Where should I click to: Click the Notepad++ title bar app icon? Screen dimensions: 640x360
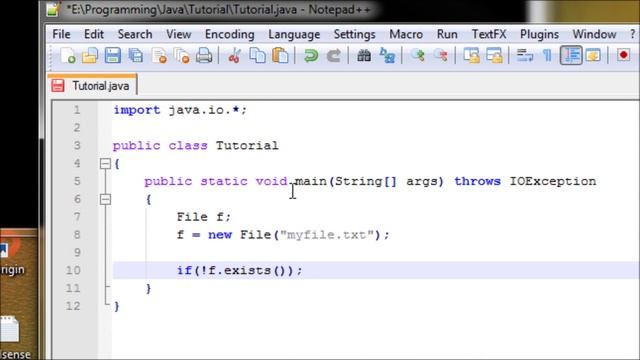53,9
